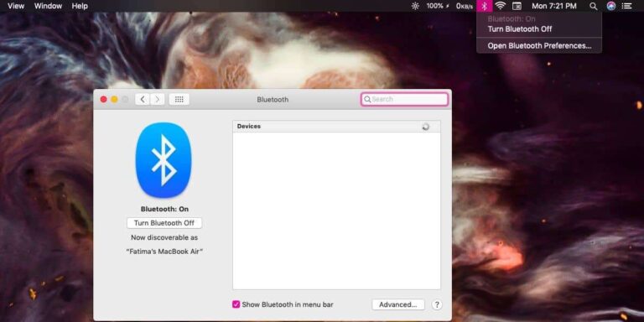Open Notification Center list icon
Screen dimensions: 644x322
coord(626,6)
